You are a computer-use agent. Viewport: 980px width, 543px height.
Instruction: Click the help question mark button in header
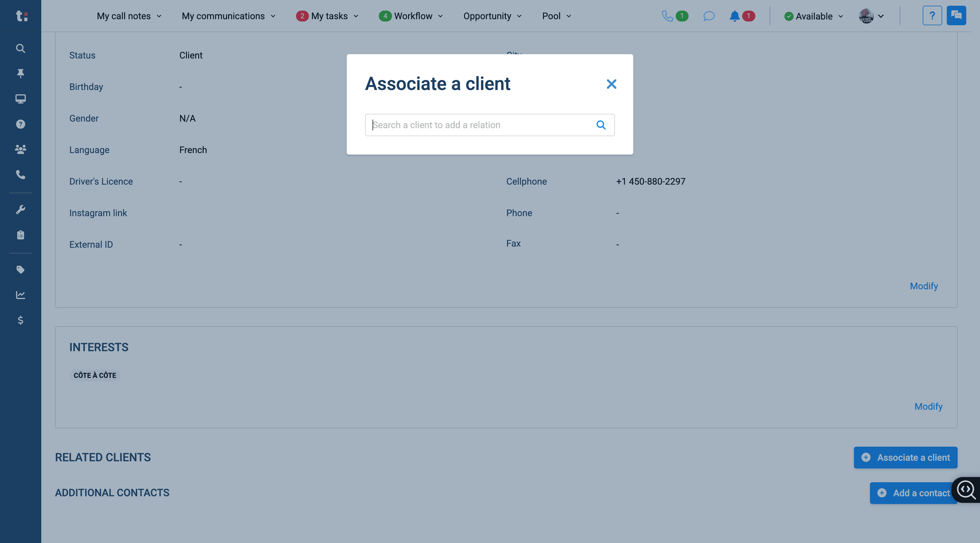(932, 15)
